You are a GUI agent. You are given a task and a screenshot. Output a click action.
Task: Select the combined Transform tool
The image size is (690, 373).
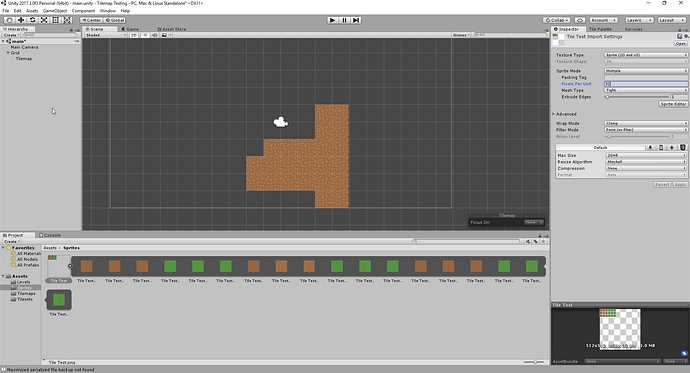67,20
